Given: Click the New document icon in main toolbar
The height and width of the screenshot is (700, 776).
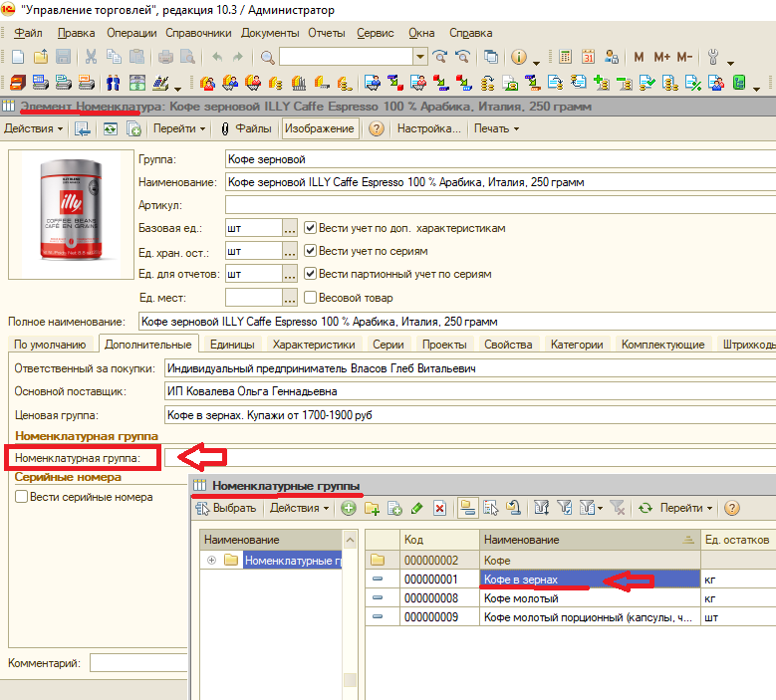Looking at the screenshot, I should (x=18, y=57).
